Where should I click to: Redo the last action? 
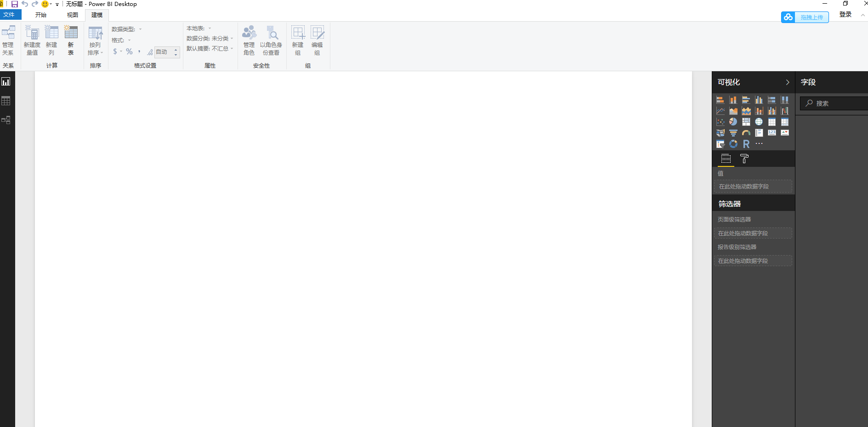tap(35, 4)
